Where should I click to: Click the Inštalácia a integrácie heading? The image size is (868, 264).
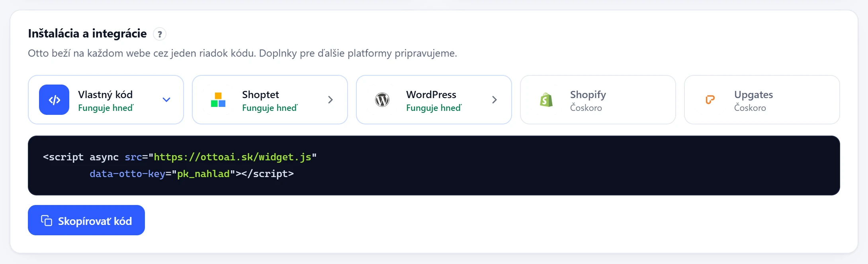(x=87, y=33)
